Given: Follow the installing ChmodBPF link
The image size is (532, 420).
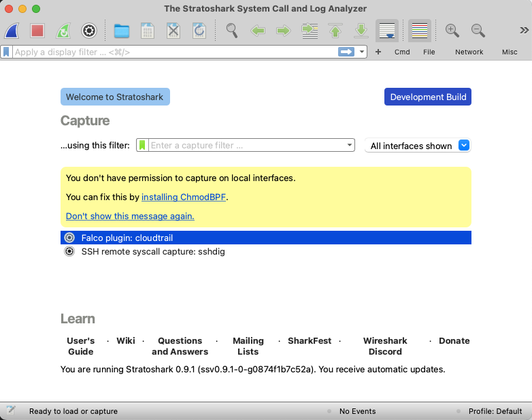Looking at the screenshot, I should 184,197.
